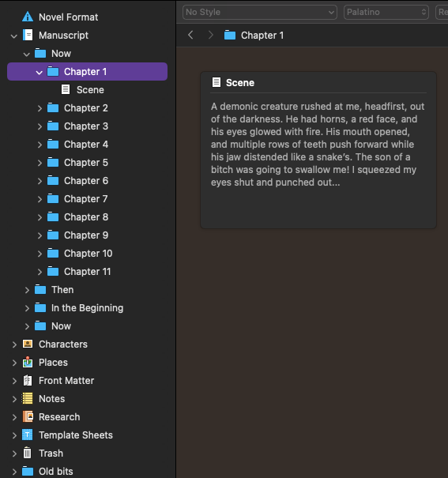Click the Chapter 1 folder icon in header bar
Screen dimensions: 448x478
coord(230,35)
